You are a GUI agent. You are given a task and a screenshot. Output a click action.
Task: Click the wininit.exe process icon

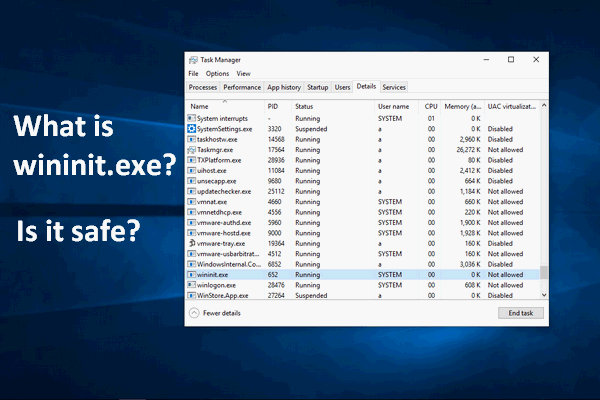(191, 274)
